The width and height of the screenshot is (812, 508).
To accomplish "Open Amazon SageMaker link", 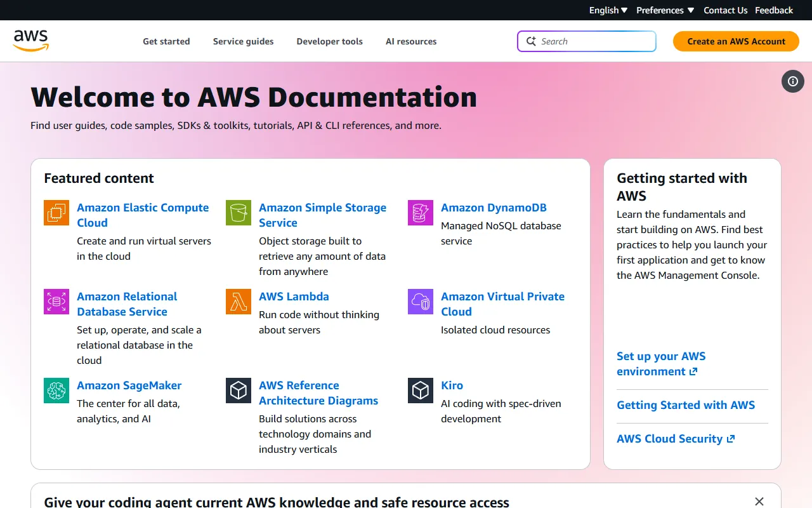I will [x=129, y=385].
